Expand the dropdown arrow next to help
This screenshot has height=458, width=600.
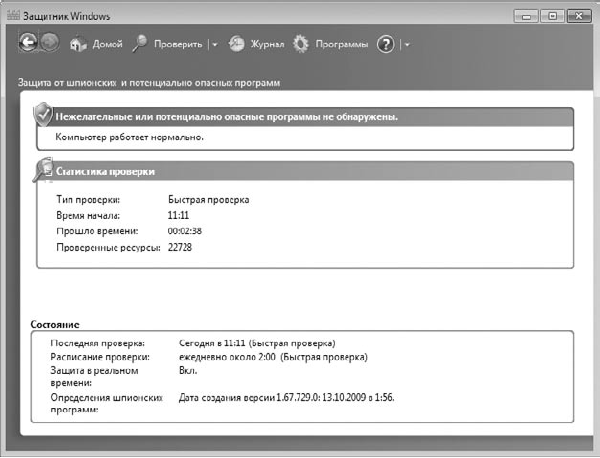(407, 45)
